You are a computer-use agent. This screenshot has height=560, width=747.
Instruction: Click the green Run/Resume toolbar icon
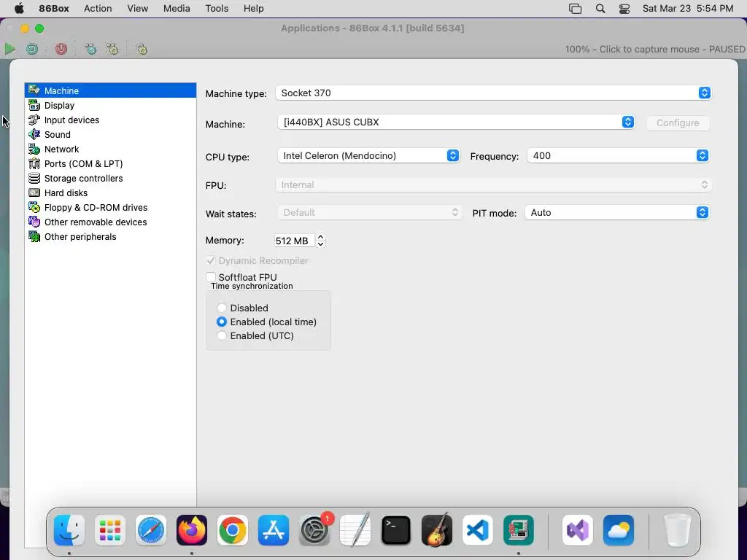(9, 49)
